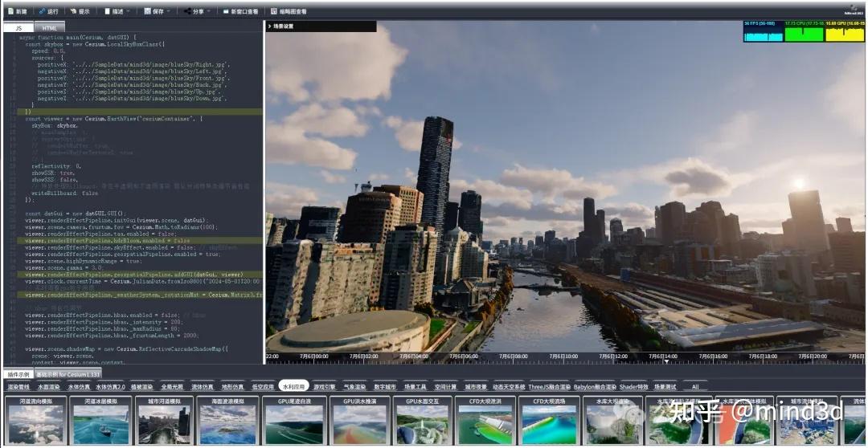Click the timeline marker at 7月6日14:00
Screen dimensions: 868x448
pos(663,357)
